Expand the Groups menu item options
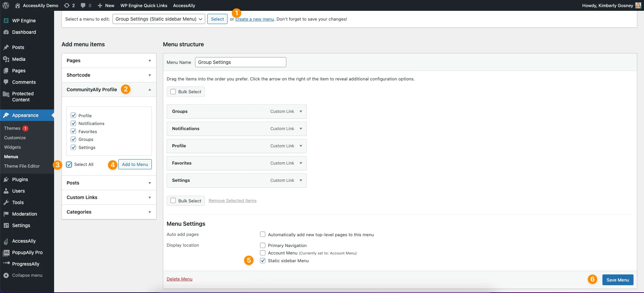Viewport: 644px width, 293px height. pos(301,112)
